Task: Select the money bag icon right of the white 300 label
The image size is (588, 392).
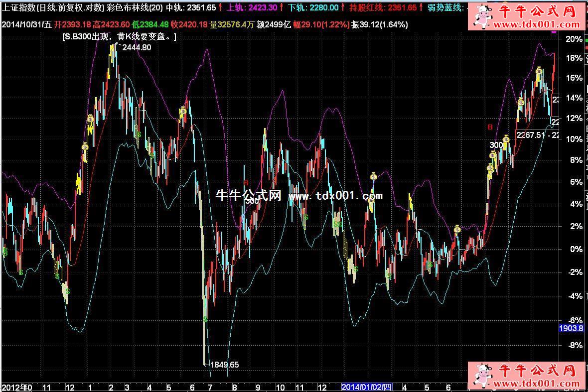Action: (x=506, y=139)
